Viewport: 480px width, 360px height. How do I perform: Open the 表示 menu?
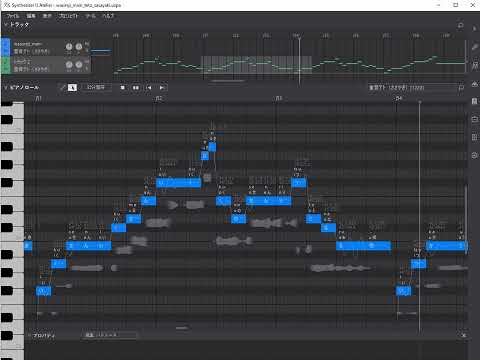(x=47, y=16)
